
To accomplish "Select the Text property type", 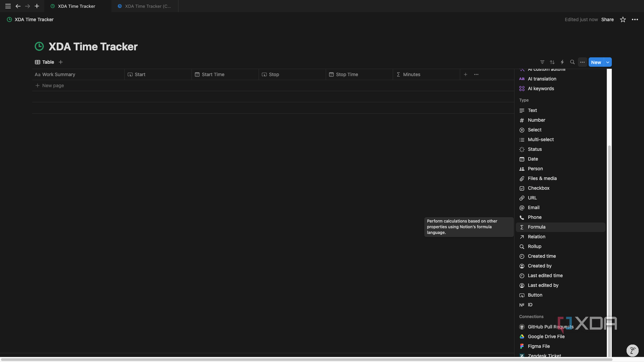I will (x=560, y=111).
